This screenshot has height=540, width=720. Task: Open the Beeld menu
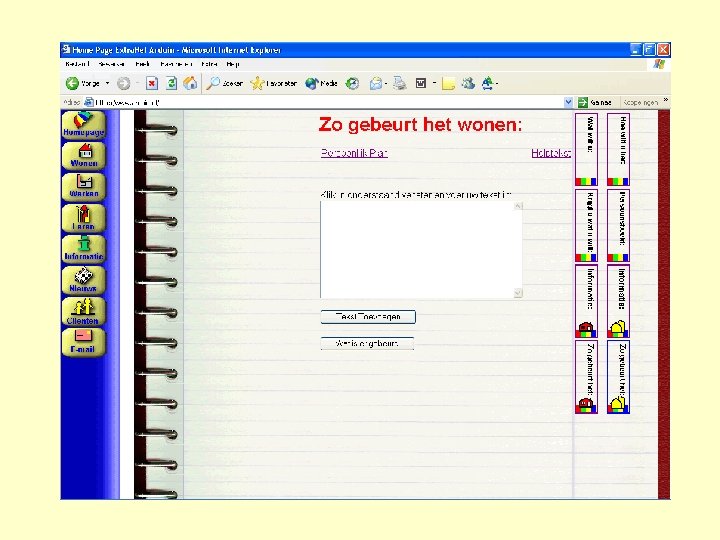click(142, 64)
